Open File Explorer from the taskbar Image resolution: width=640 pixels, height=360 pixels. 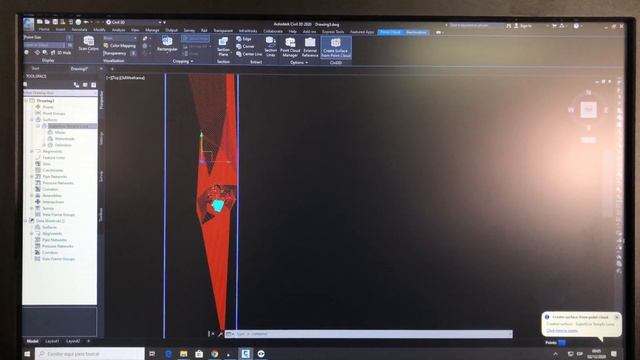coord(184,354)
